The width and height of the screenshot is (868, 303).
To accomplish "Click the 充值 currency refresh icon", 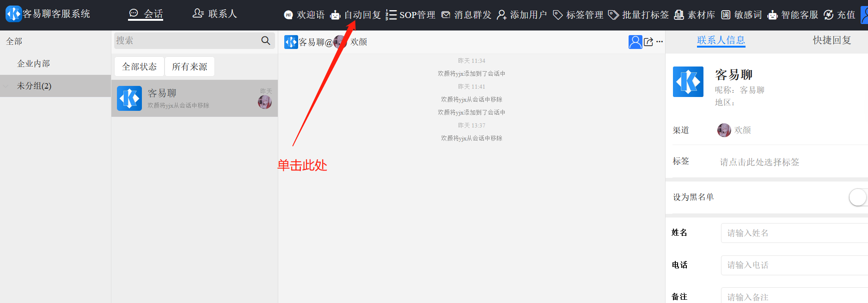I will tap(829, 15).
